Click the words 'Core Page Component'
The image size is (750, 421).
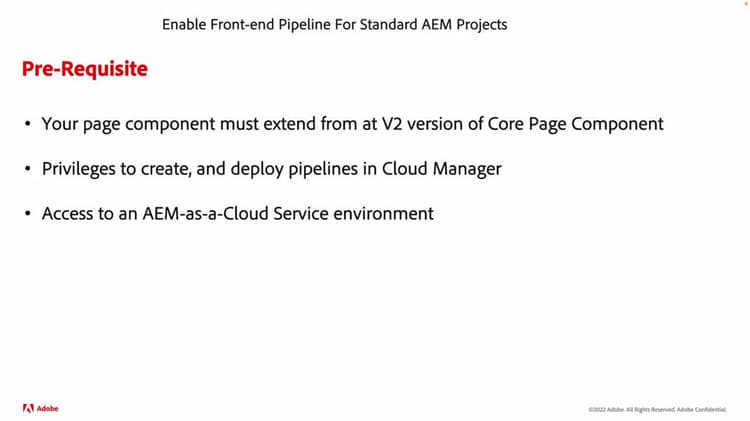575,124
